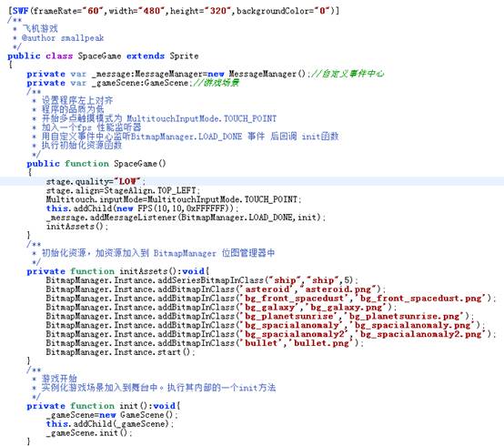This screenshot has width=504, height=446.
Task: Click the 'this.addChild(new FPS(10,10,0xFFFFFF))' line
Action: pos(142,208)
